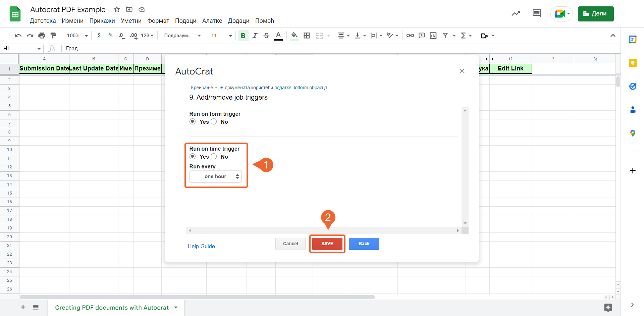
Task: Click the Print icon
Action: pyautogui.click(x=42, y=36)
